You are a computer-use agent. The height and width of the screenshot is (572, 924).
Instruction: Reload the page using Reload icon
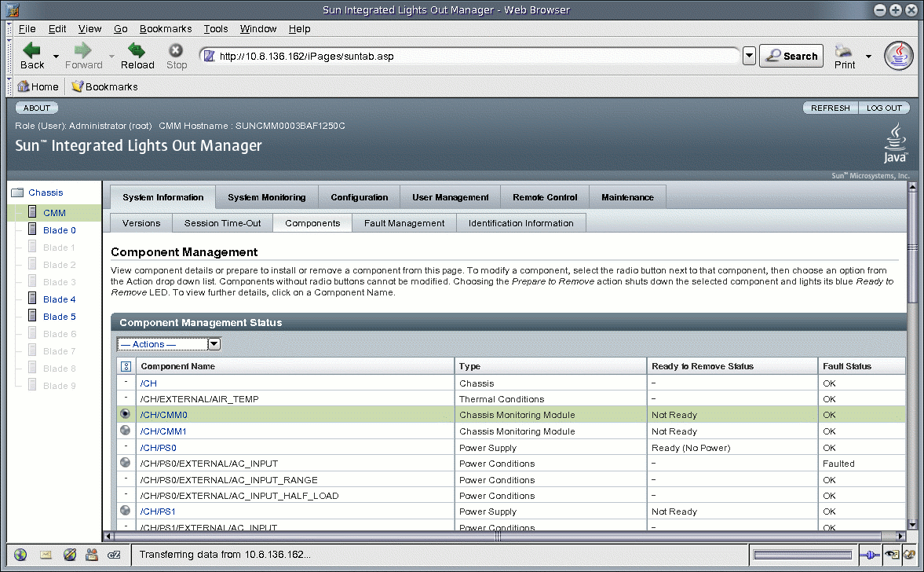pyautogui.click(x=137, y=51)
